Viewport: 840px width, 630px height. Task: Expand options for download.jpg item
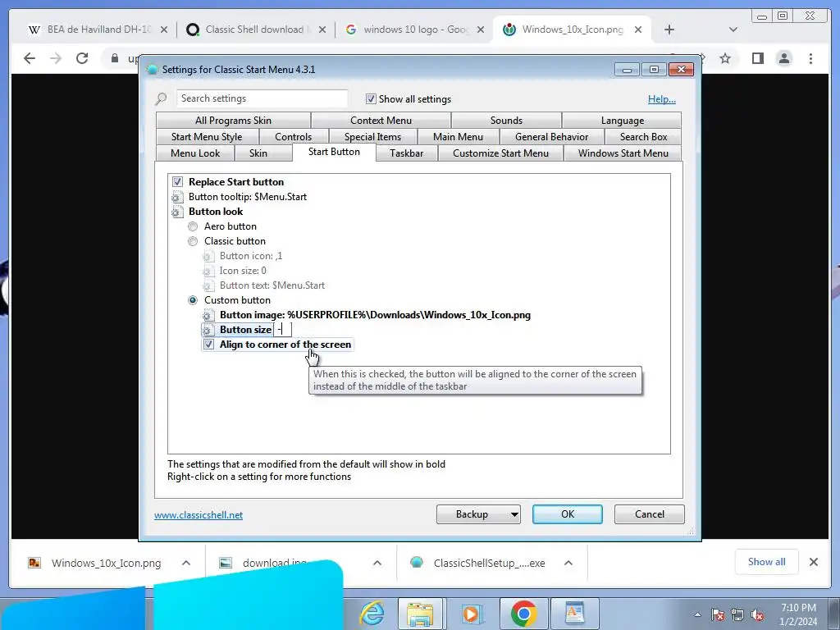[x=377, y=563]
